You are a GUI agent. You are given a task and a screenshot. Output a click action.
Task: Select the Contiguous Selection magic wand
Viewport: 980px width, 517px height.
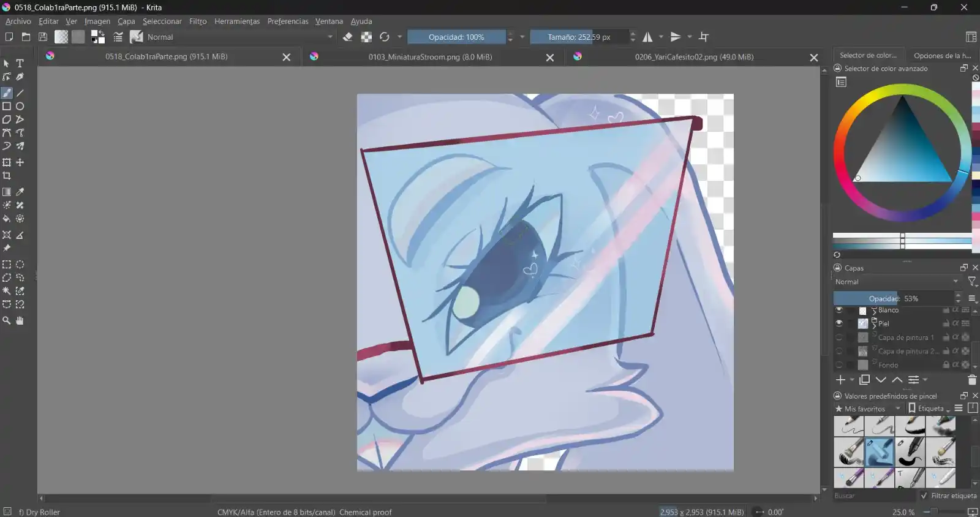[7, 291]
